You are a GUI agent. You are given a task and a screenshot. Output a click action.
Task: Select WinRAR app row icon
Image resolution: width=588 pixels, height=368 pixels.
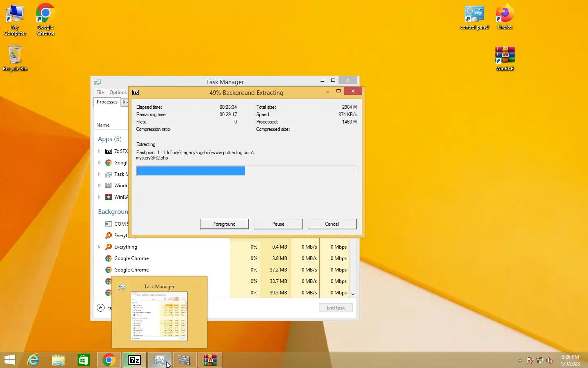pyautogui.click(x=109, y=197)
